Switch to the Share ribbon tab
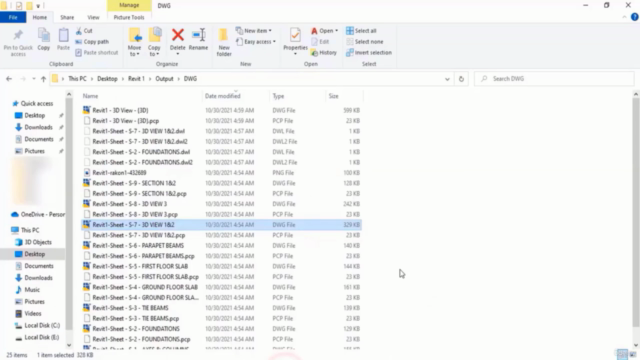The image size is (640, 360). pyautogui.click(x=67, y=17)
